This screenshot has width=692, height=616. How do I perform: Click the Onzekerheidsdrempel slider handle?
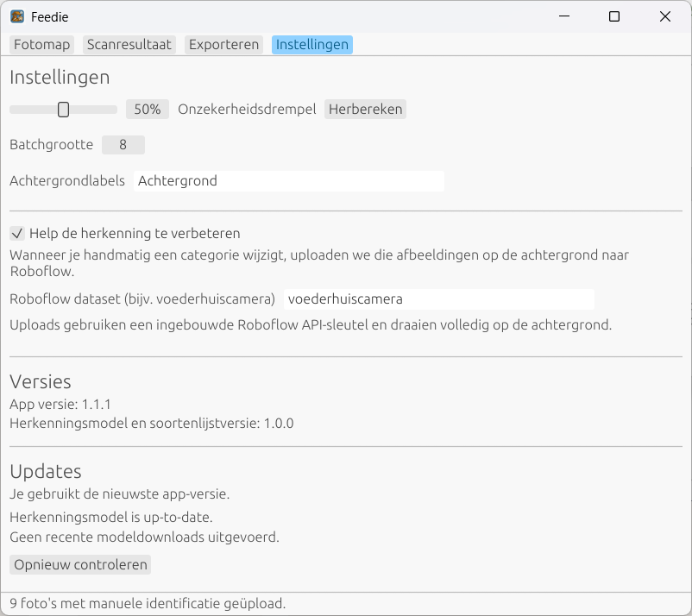(x=63, y=110)
